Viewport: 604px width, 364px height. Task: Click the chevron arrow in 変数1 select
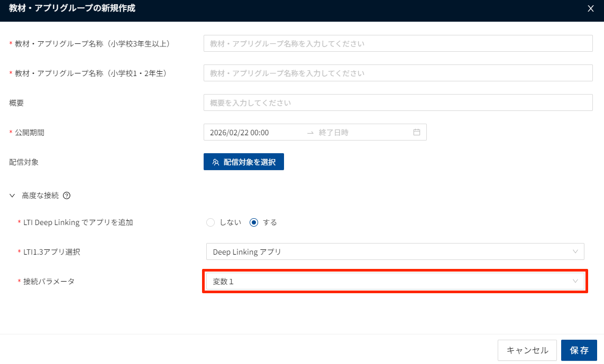click(575, 282)
